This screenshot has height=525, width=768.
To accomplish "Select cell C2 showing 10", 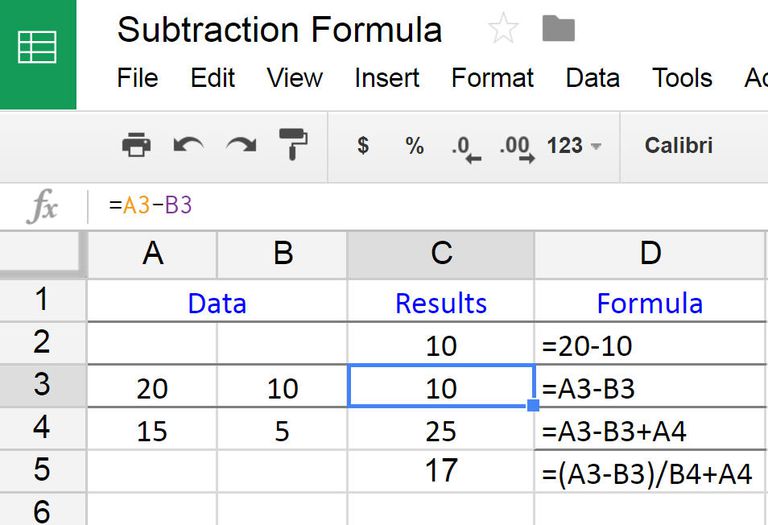I will [441, 343].
